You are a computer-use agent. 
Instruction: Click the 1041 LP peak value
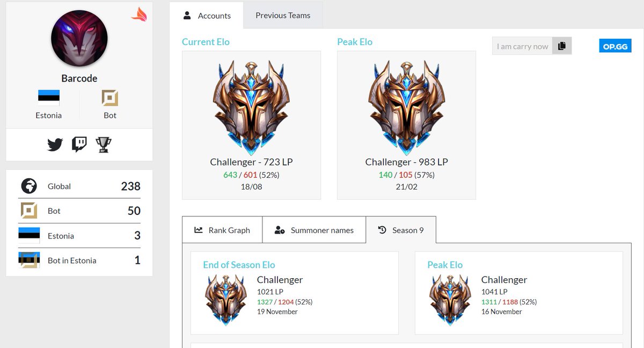point(494,292)
